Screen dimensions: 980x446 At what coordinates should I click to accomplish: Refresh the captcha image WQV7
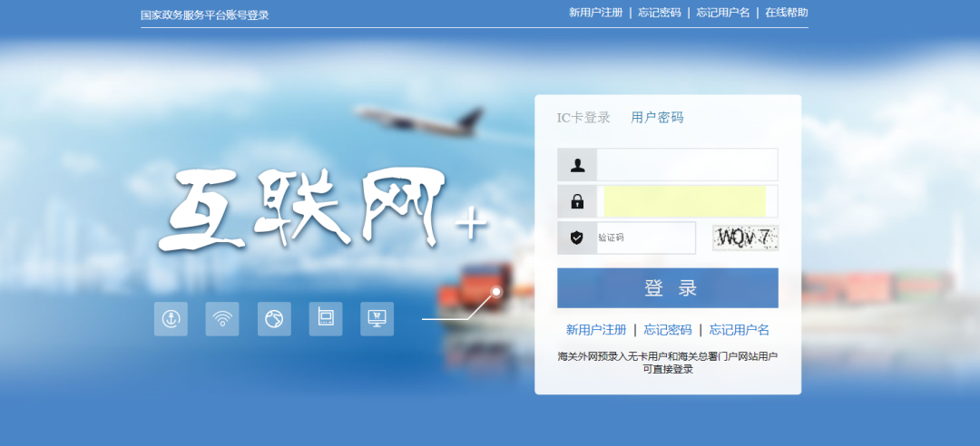(746, 238)
